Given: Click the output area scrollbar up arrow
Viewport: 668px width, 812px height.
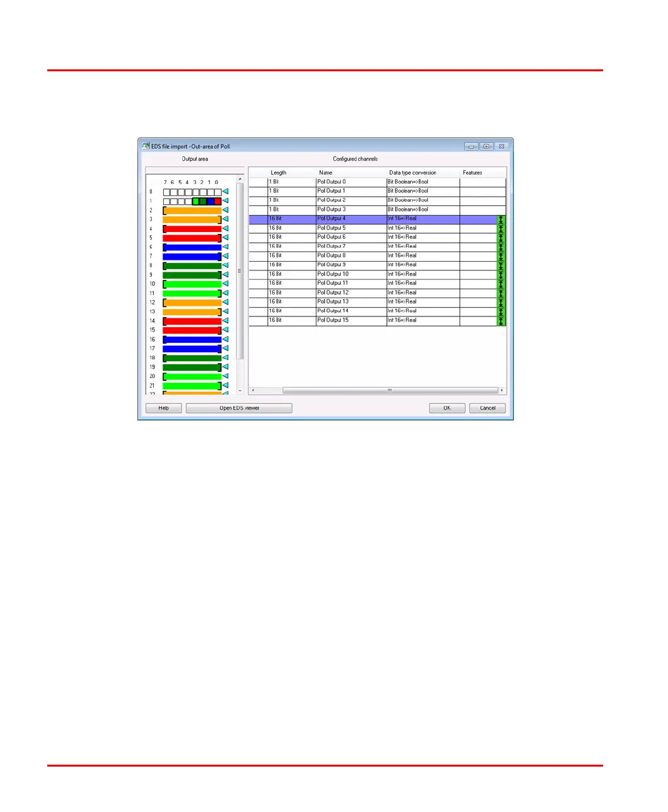Looking at the screenshot, I should 240,179.
